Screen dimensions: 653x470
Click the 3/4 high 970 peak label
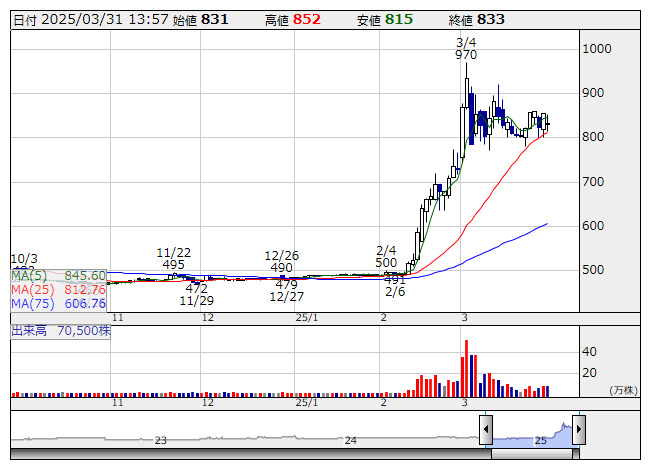tap(465, 49)
